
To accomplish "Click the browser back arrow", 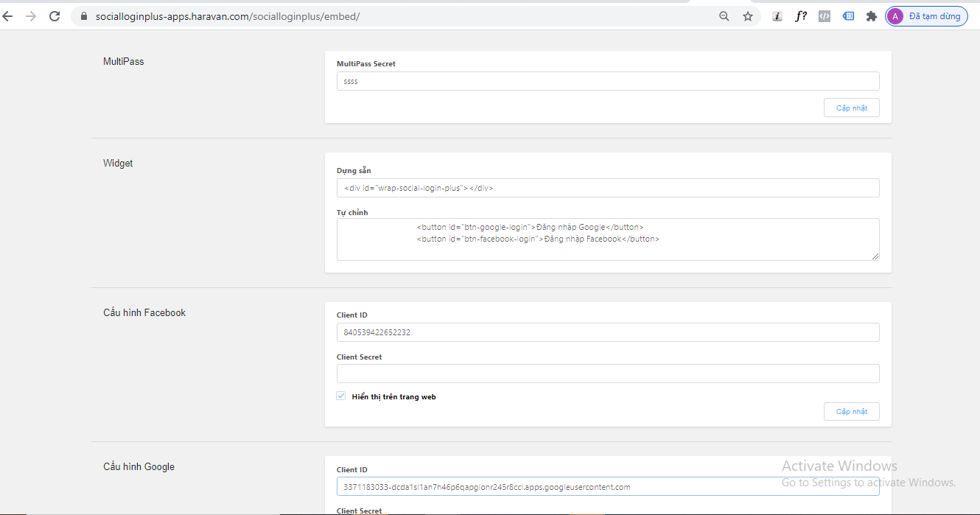I will [7, 16].
